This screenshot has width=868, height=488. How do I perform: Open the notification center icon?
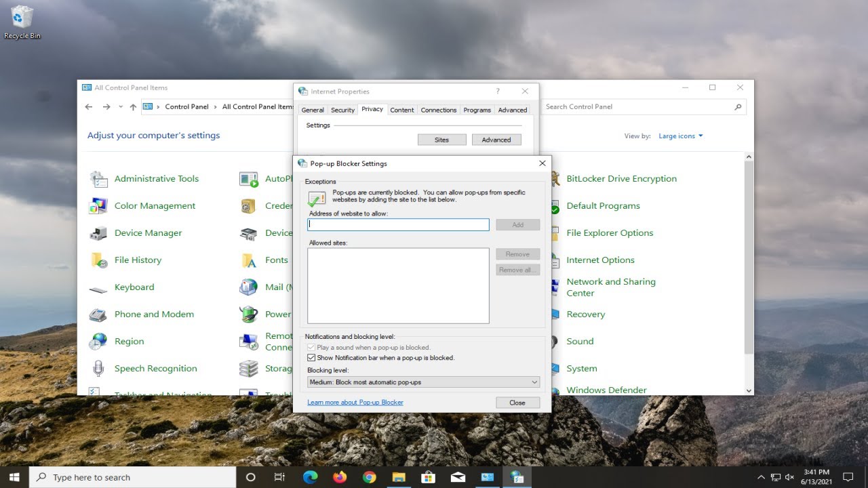pos(848,477)
